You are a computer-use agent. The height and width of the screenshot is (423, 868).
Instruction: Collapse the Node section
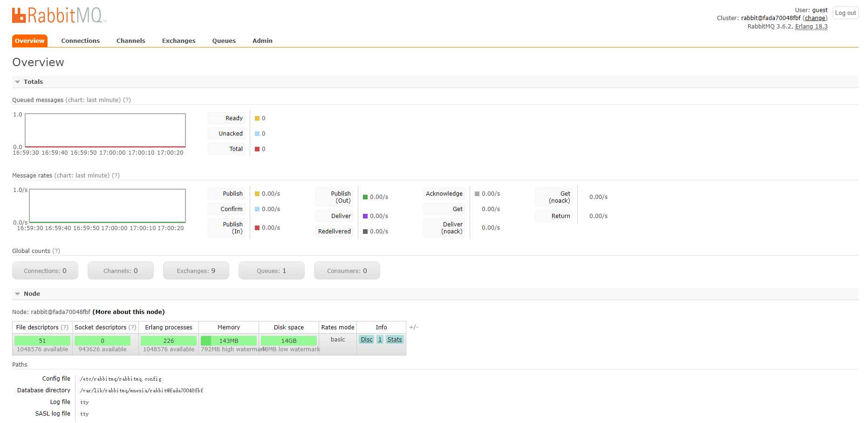[32, 293]
